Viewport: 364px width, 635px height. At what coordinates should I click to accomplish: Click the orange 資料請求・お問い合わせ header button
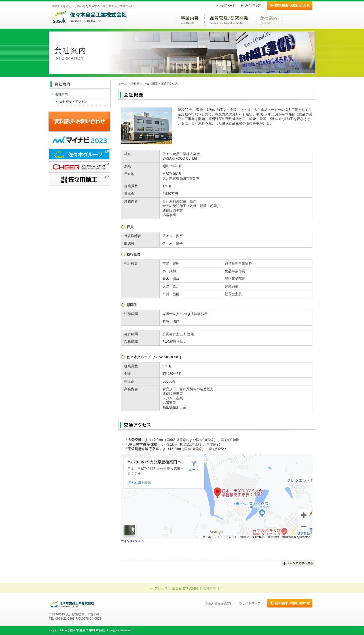pos(290,6)
